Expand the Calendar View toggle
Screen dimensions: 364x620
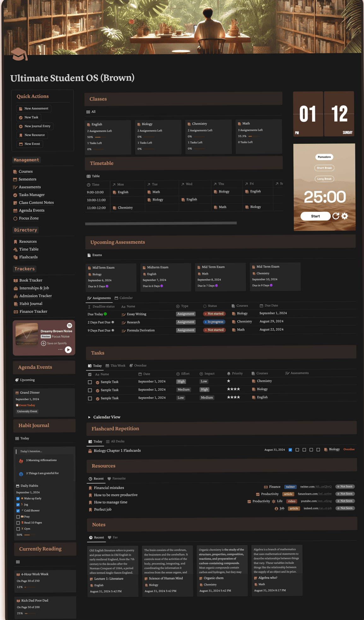(89, 417)
